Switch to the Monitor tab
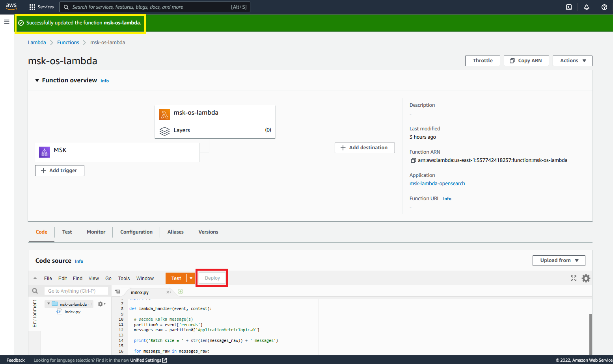The image size is (613, 364). [x=96, y=232]
